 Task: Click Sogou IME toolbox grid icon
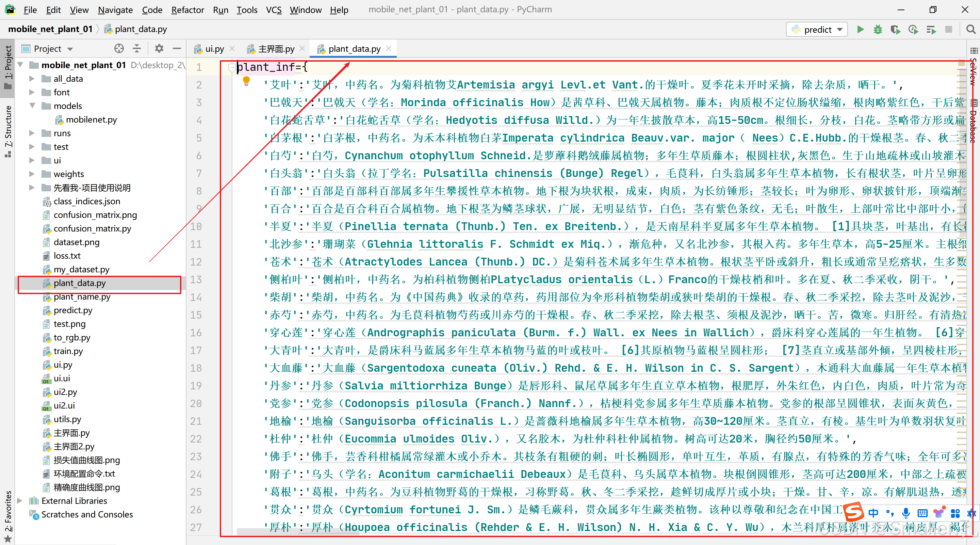tap(955, 513)
